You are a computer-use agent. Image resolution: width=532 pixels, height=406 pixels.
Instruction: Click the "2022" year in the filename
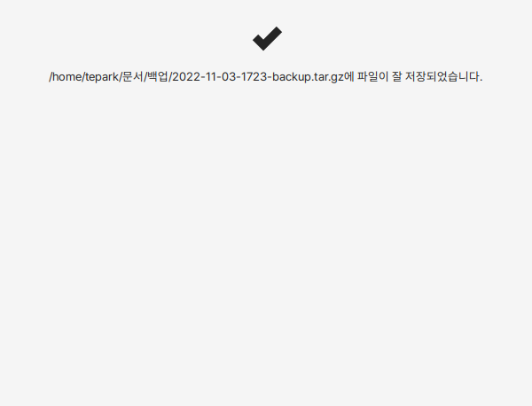[186, 76]
